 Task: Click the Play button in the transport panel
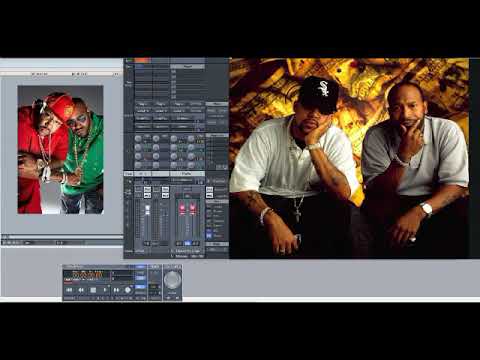coord(105,290)
